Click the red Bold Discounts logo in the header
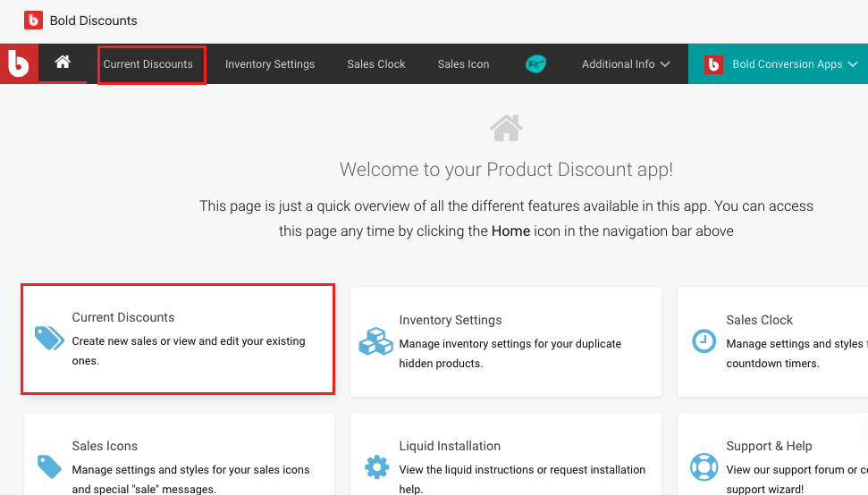Viewport: 868px width, 495px height. 33,21
